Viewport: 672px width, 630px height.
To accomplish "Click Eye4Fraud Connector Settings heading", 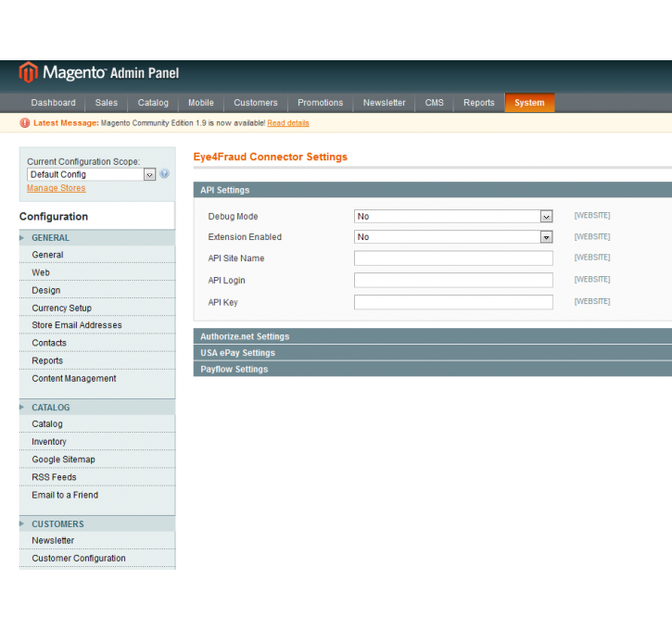I will tap(271, 157).
